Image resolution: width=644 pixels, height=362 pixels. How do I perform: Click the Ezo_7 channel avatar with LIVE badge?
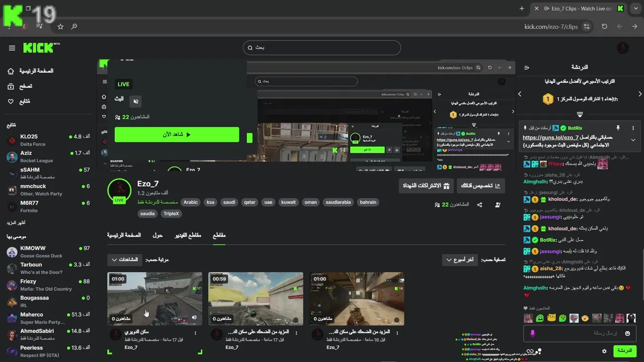pyautogui.click(x=119, y=191)
